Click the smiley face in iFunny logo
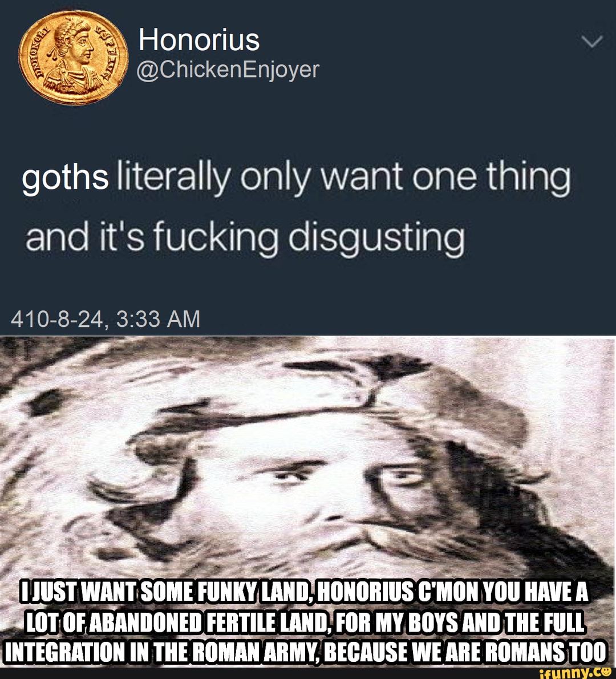 pos(607,672)
